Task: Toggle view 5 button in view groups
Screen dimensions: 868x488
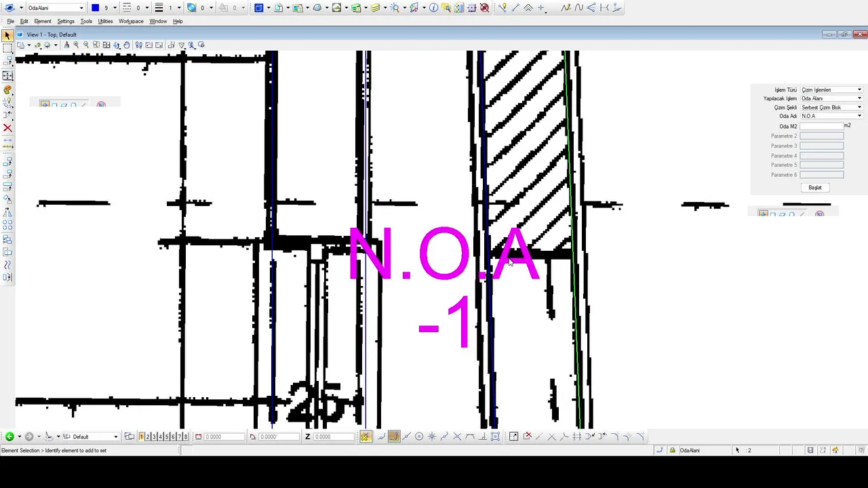Action: pos(167,436)
